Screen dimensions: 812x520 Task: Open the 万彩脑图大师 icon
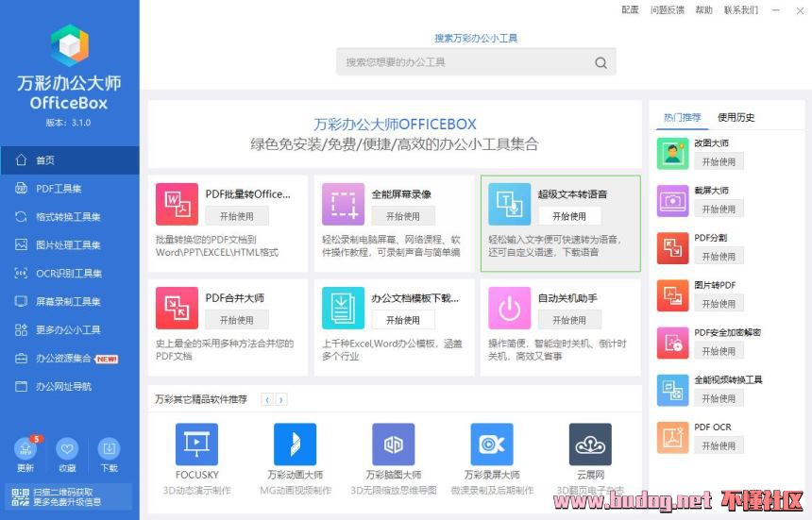click(x=394, y=445)
